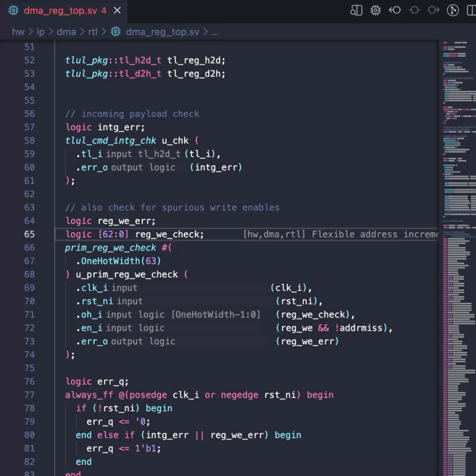Place cursor on prim_reg_we_check at line 66
The width and height of the screenshot is (476, 476).
pyautogui.click(x=110, y=248)
